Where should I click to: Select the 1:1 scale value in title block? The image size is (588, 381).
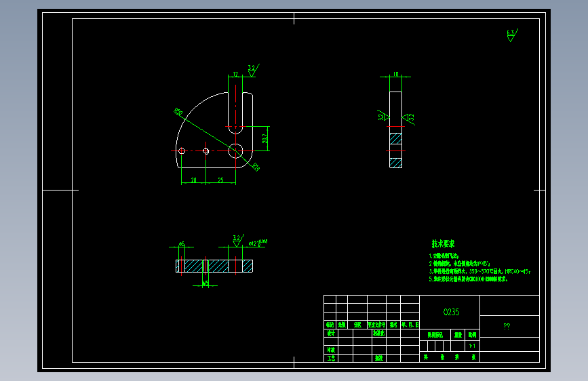pos(472,346)
